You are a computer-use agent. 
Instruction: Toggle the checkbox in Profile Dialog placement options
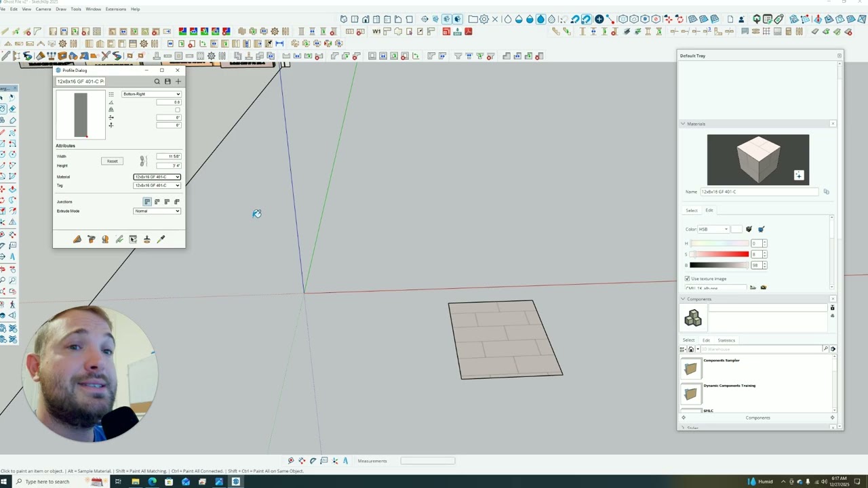[x=178, y=110]
